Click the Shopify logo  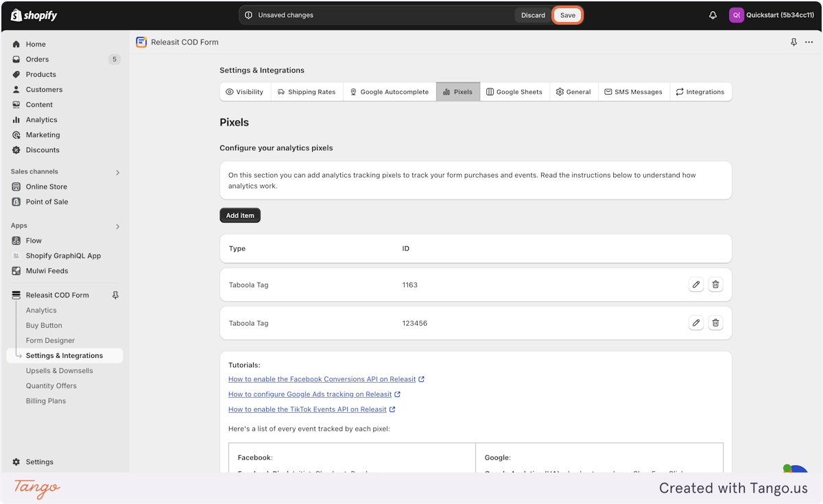click(34, 15)
